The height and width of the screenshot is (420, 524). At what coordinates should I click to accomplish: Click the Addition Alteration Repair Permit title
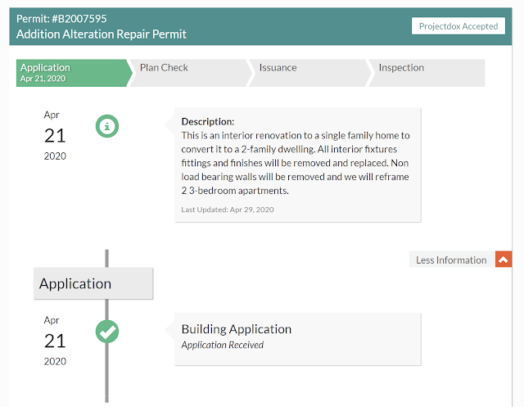pyautogui.click(x=102, y=34)
